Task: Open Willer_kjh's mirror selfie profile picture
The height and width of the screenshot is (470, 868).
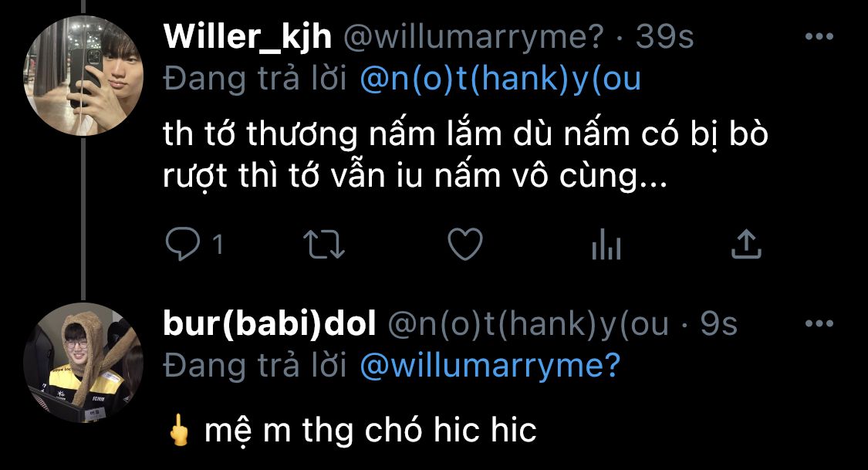Action: tap(84, 75)
